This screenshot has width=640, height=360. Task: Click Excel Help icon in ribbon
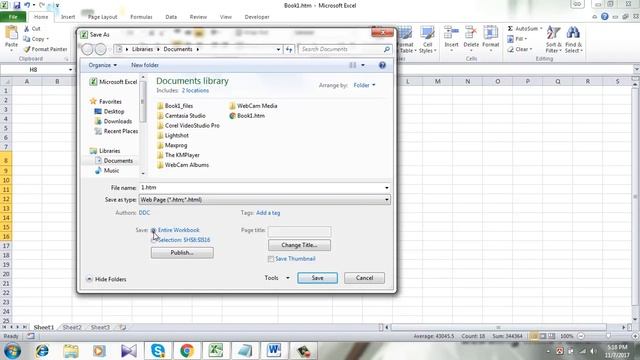click(604, 17)
